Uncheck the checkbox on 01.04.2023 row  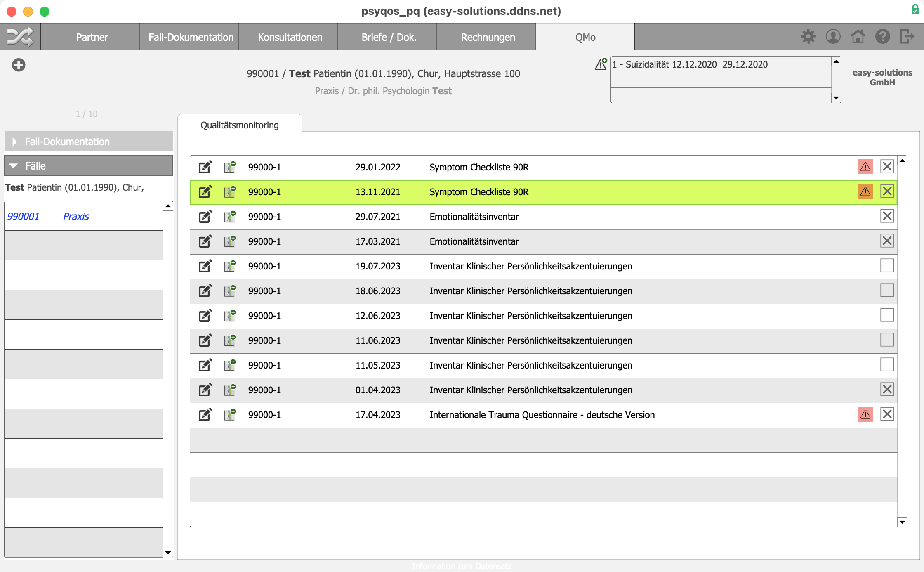click(887, 389)
